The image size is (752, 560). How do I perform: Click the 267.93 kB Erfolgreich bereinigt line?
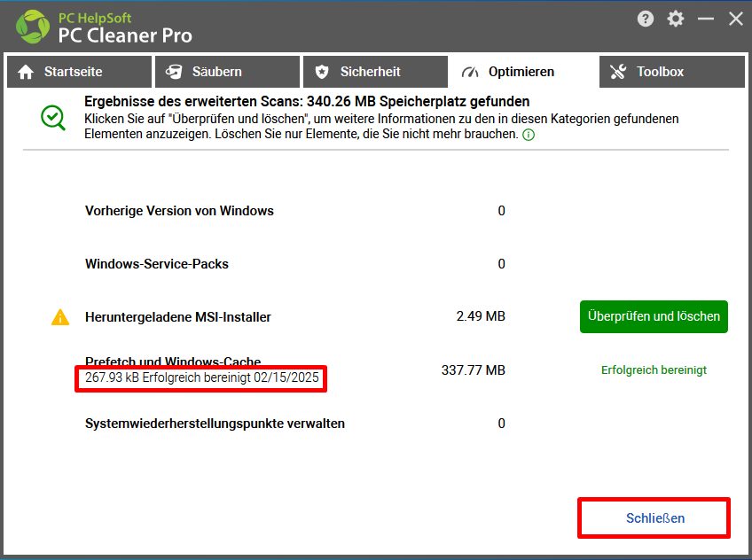click(202, 377)
